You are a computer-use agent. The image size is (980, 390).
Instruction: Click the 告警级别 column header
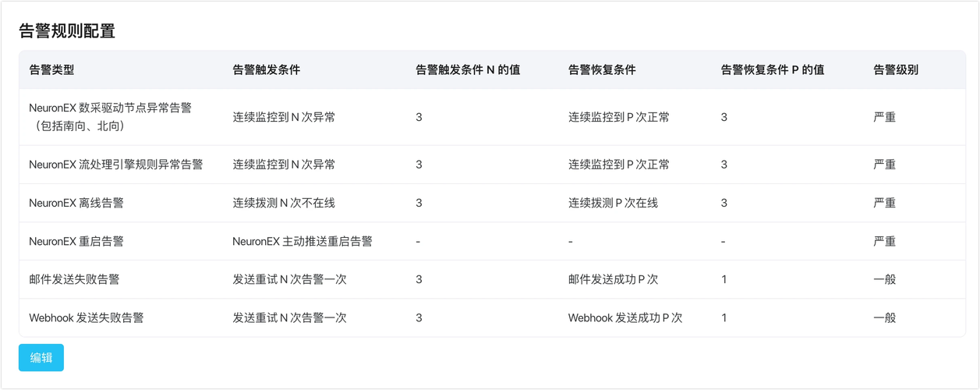[896, 69]
